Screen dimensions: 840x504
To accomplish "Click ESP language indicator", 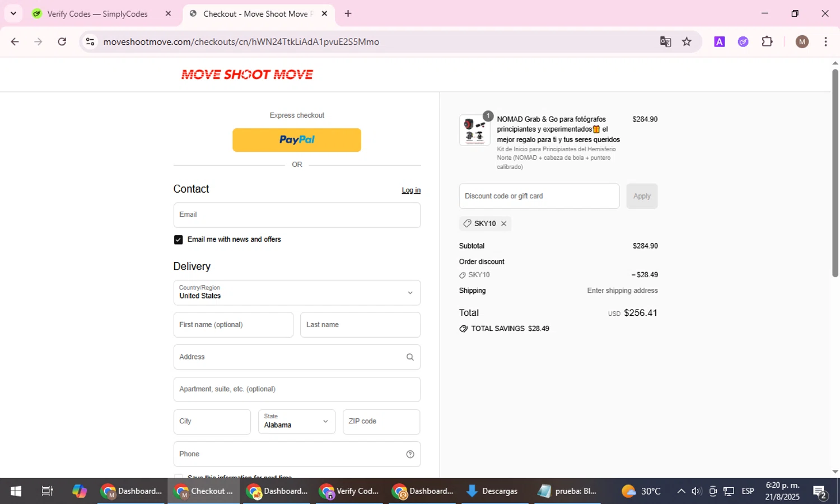I will 748,491.
